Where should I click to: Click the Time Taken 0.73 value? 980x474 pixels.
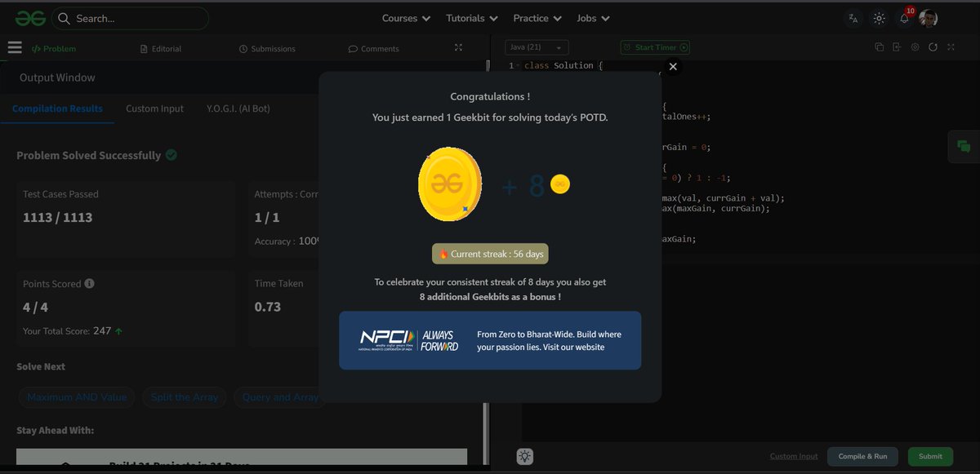click(x=268, y=307)
